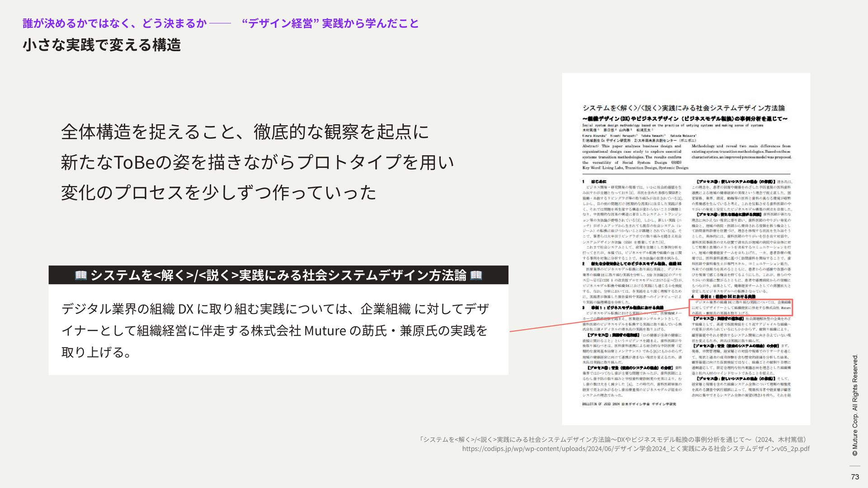Click the 1 はじめに heading in paper

(x=595, y=182)
